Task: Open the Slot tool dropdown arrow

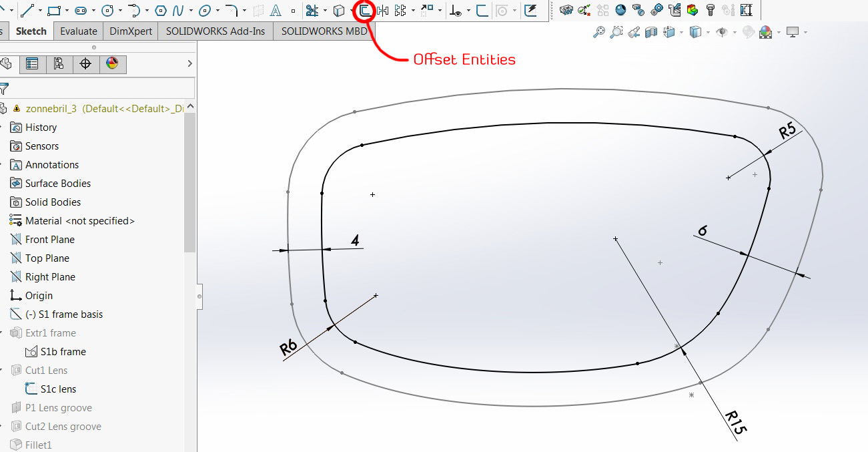Action: coord(93,11)
